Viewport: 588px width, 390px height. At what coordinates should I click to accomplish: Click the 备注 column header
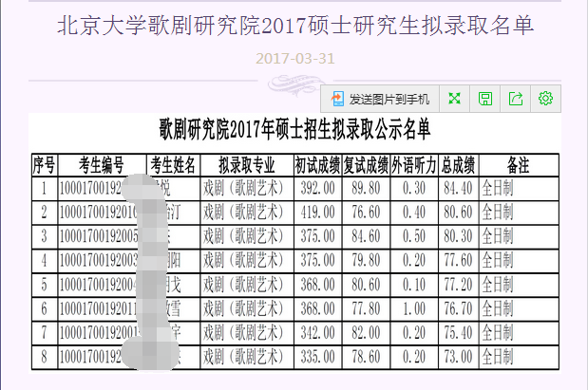pyautogui.click(x=519, y=165)
